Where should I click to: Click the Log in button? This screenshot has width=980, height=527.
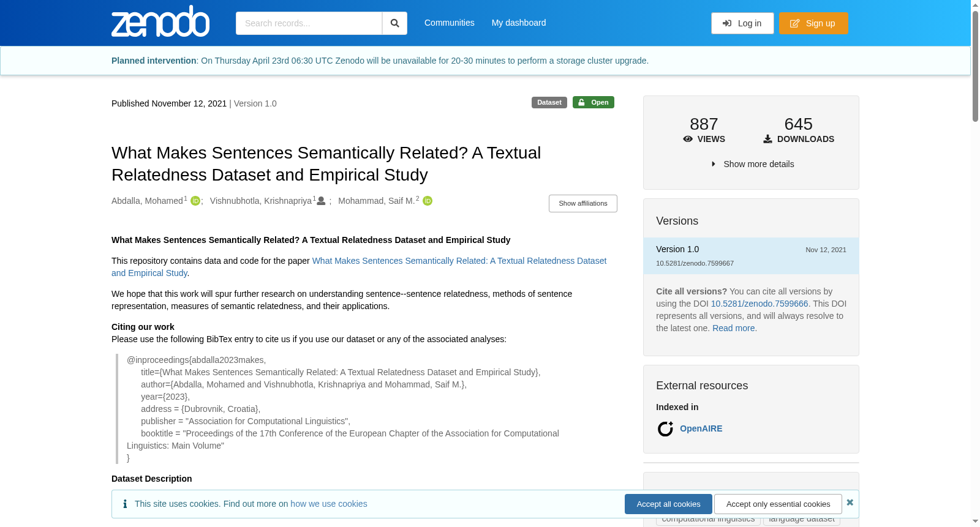[x=742, y=23]
